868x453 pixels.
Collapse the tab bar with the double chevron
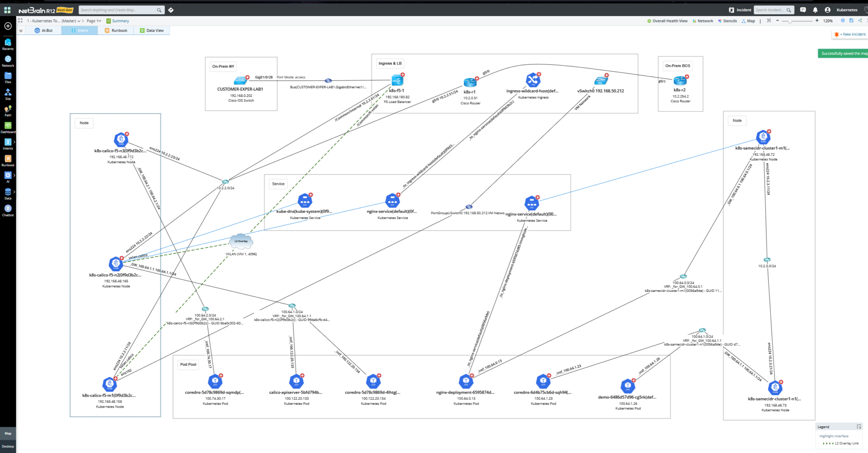pyautogui.click(x=20, y=30)
